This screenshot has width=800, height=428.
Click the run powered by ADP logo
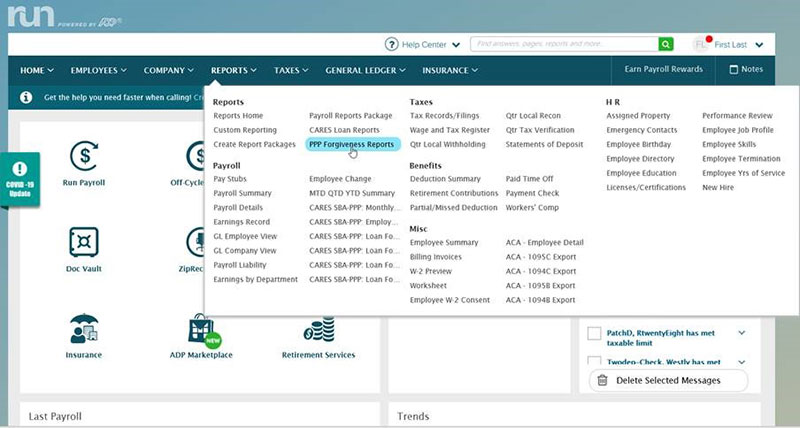click(65, 17)
